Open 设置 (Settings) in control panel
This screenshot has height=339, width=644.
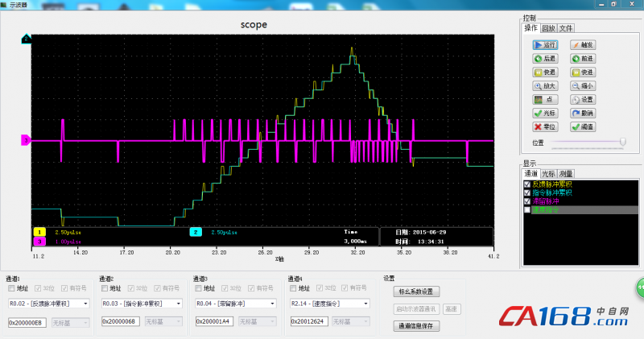point(583,99)
